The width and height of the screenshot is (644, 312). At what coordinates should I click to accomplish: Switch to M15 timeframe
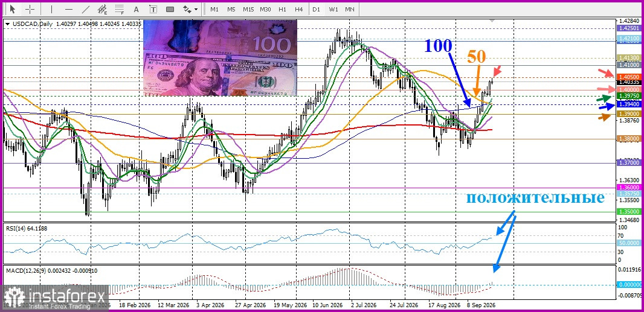[x=248, y=9]
